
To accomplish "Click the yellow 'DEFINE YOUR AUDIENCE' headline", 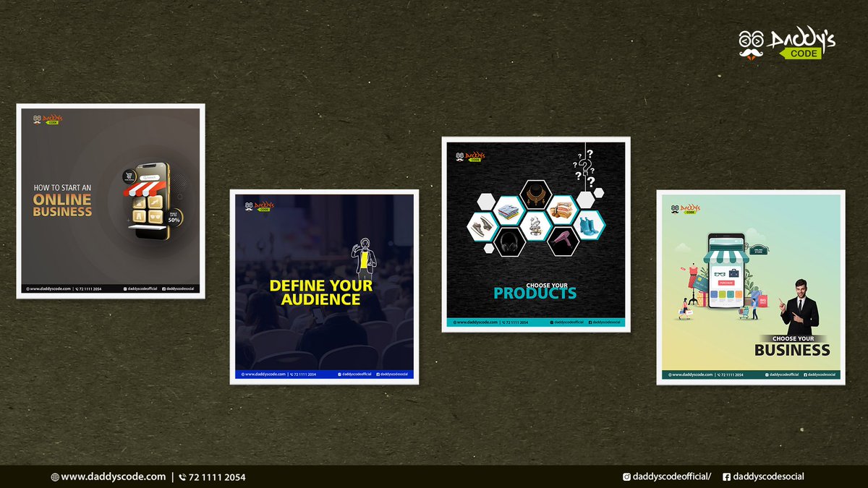I will (321, 292).
